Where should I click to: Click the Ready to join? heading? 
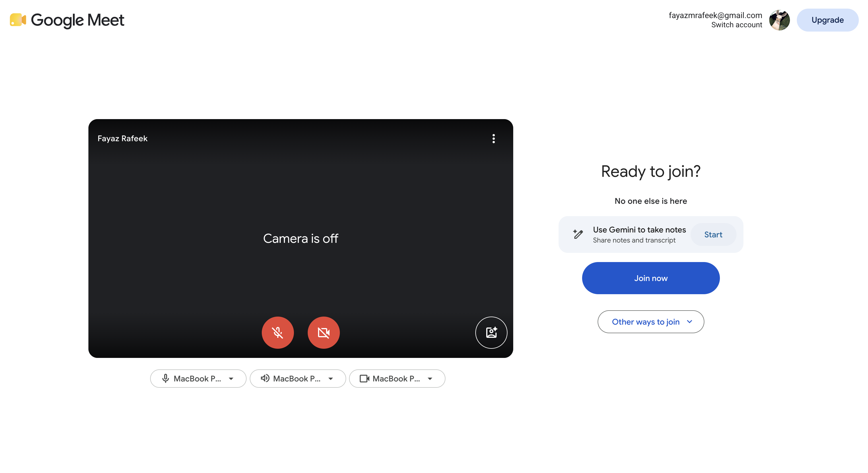pos(651,171)
